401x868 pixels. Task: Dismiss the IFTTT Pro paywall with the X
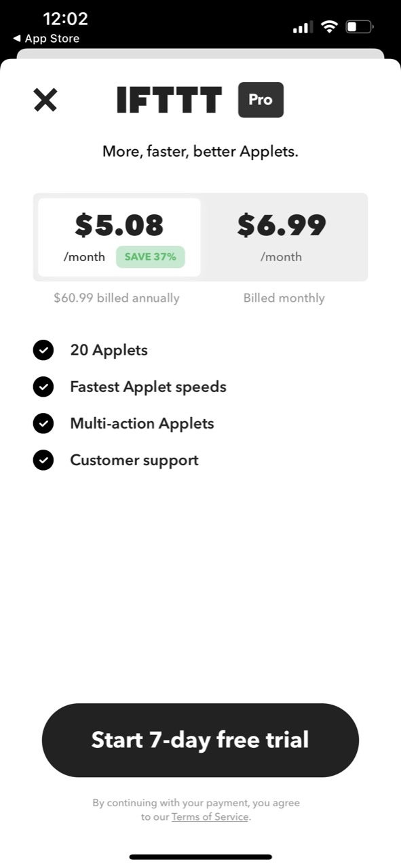coord(45,100)
